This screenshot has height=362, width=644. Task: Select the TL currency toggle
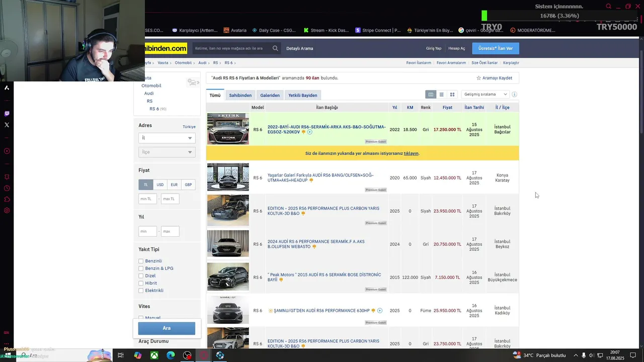[x=146, y=185]
